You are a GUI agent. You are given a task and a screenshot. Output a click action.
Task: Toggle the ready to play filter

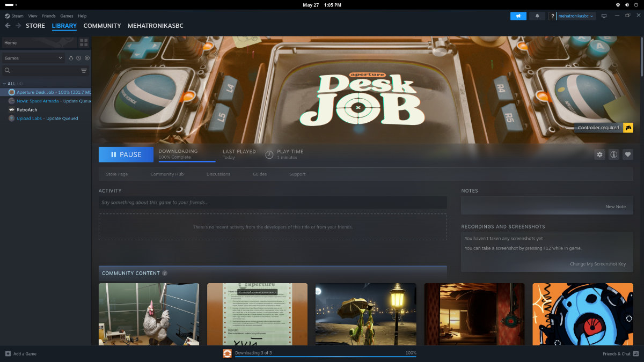87,57
